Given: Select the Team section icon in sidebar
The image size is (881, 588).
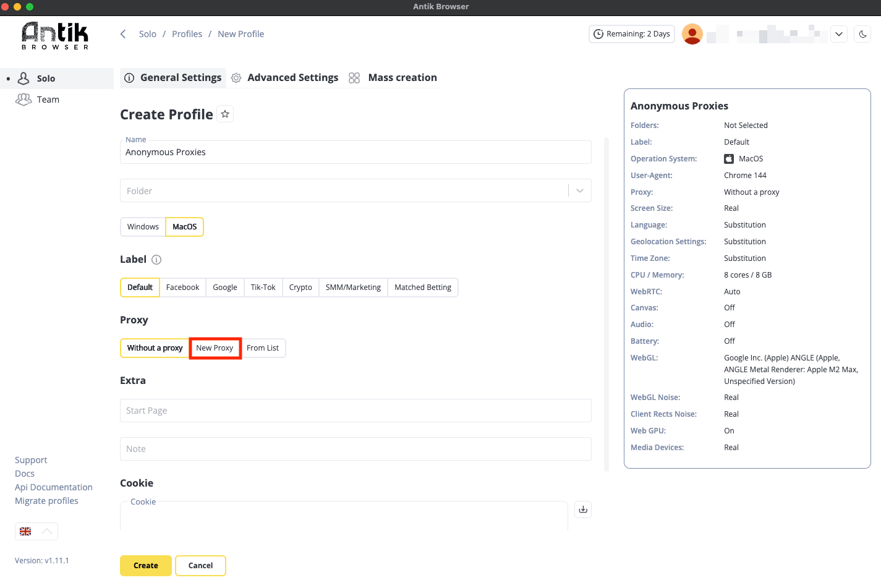Looking at the screenshot, I should coord(23,99).
